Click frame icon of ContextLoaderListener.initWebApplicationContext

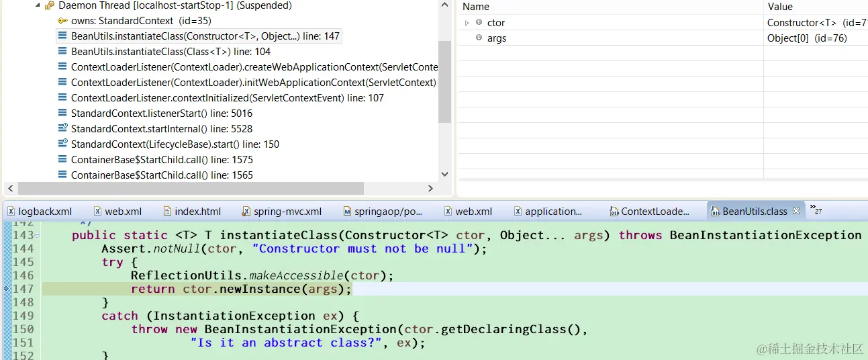click(x=62, y=83)
